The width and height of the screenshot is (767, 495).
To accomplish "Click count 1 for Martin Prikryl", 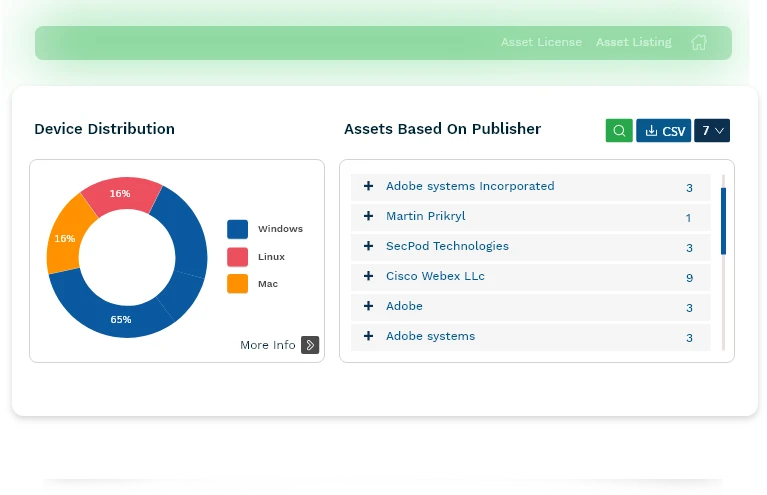I will pos(688,218).
